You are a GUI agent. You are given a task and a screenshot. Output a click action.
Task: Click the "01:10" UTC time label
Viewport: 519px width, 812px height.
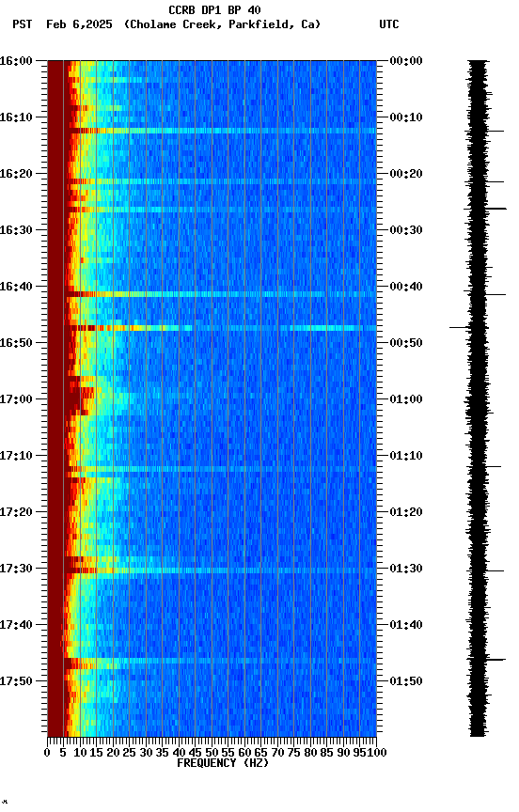coord(406,456)
